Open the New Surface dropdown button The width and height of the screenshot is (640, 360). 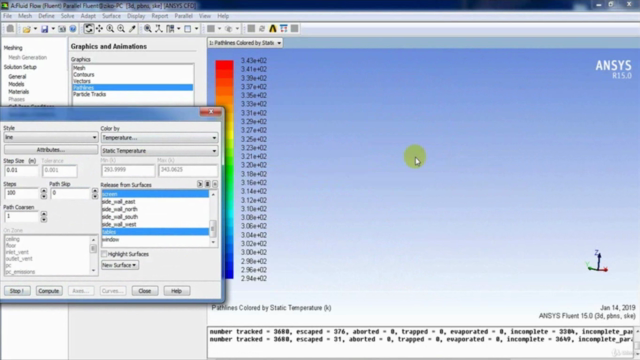pos(120,265)
